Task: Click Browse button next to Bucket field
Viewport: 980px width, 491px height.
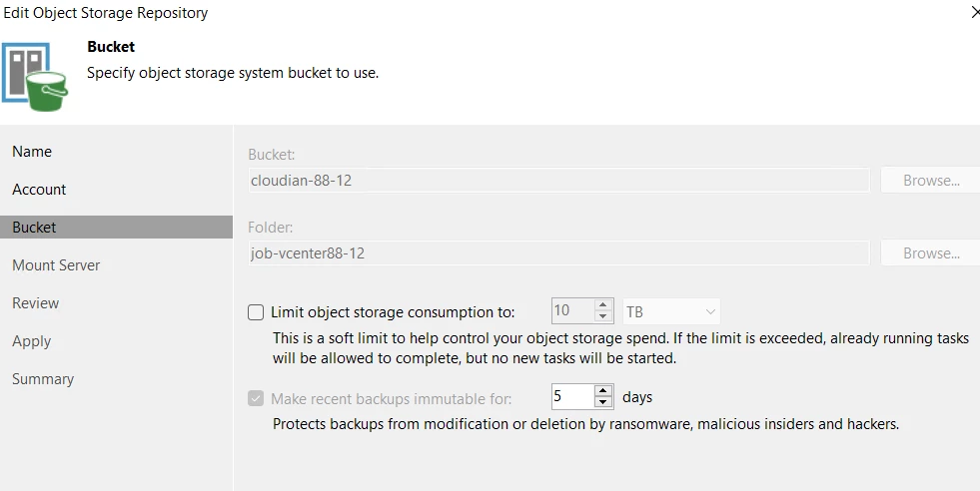Action: point(930,181)
